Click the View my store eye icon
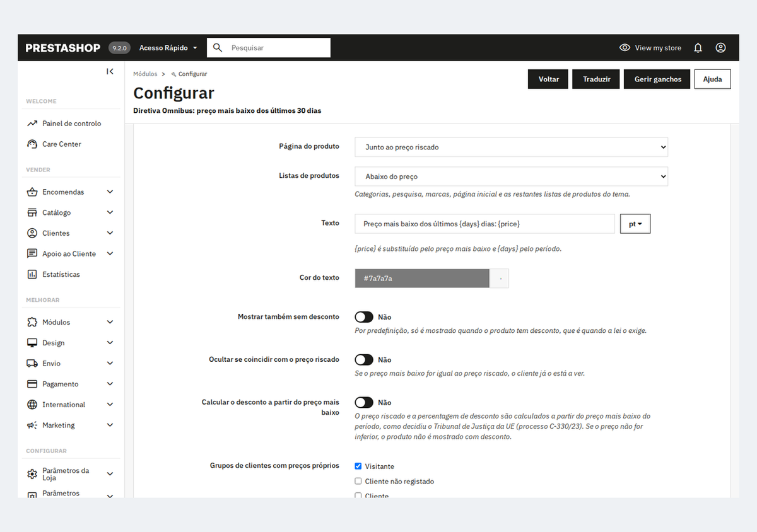Image resolution: width=757 pixels, height=532 pixels. 625,48
